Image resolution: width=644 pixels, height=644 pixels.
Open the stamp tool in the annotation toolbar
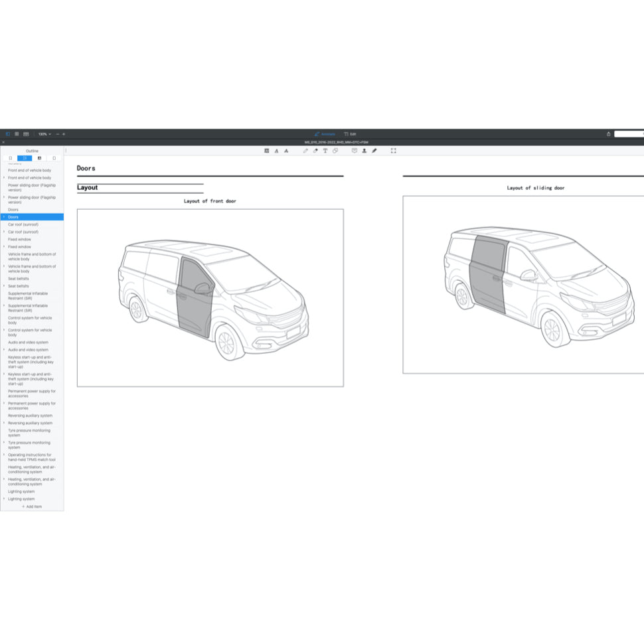[x=355, y=151]
